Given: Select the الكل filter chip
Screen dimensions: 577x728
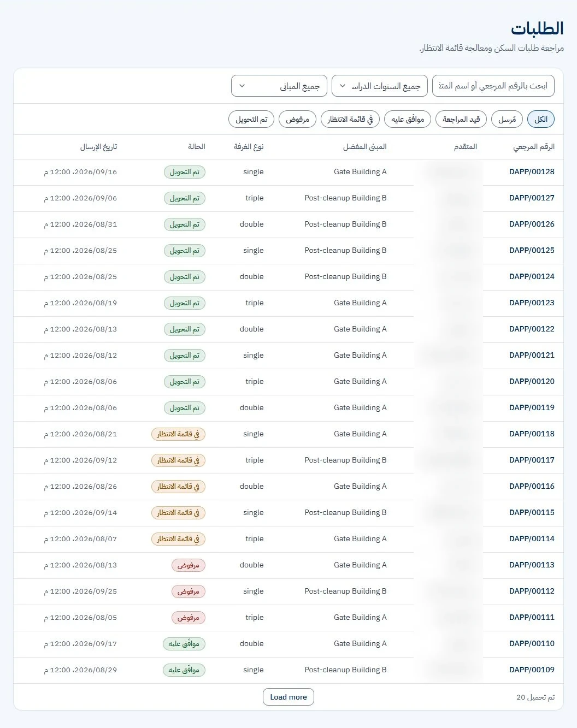Looking at the screenshot, I should click(541, 119).
